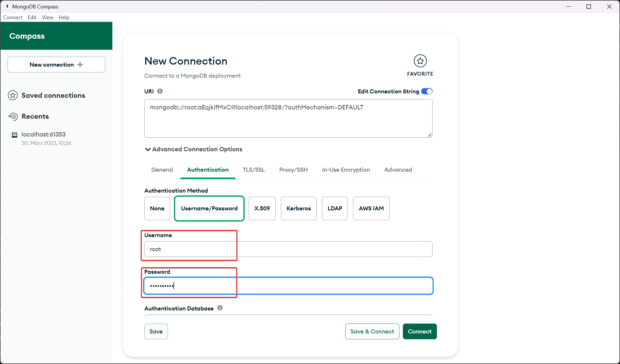This screenshot has height=364, width=620.
Task: Click the Recents clock icon
Action: (13, 116)
